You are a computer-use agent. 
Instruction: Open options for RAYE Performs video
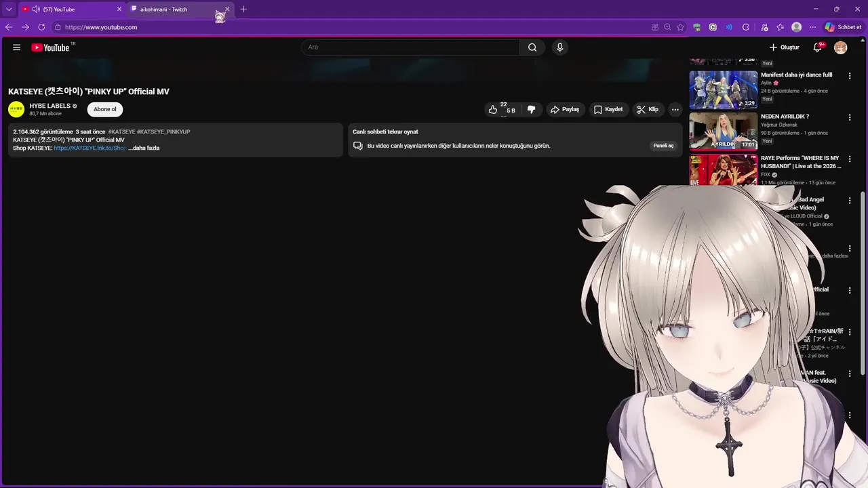pos(850,159)
